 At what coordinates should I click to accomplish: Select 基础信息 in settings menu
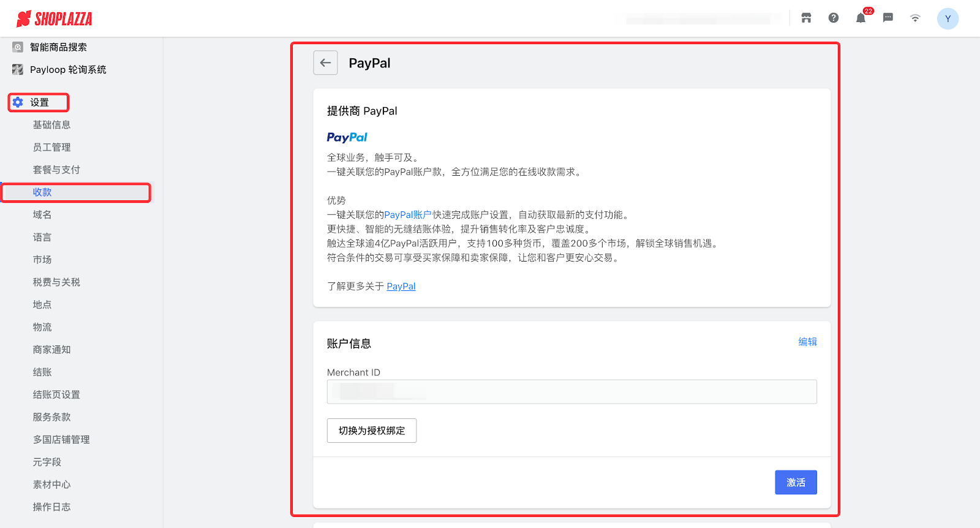click(x=51, y=125)
